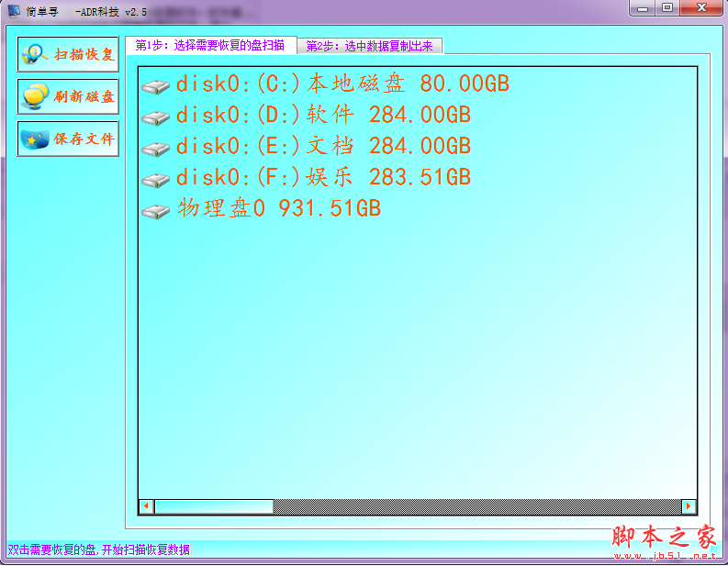
Task: Maximize the 简单寻 window
Action: tap(667, 8)
